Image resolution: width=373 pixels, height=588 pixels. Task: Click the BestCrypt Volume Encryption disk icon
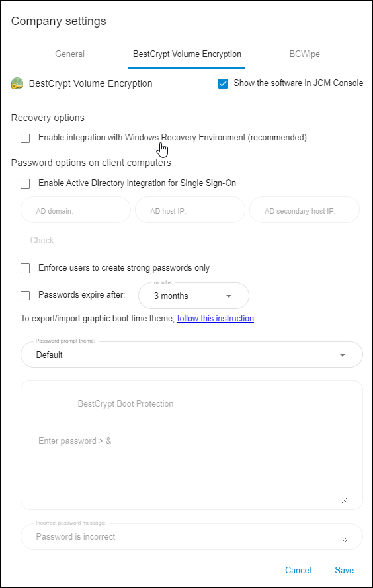[17, 83]
